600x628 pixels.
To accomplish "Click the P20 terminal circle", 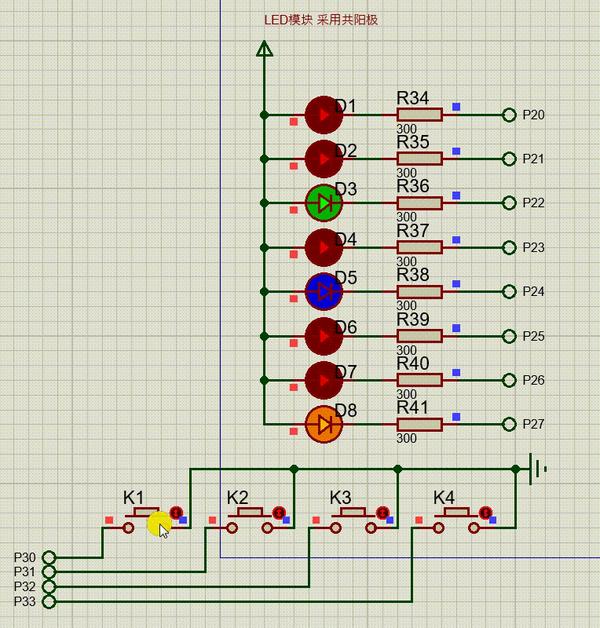I will click(x=509, y=115).
